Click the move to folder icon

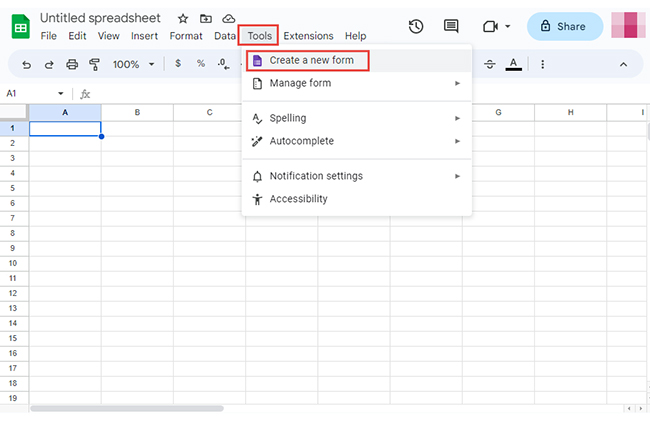point(206,19)
